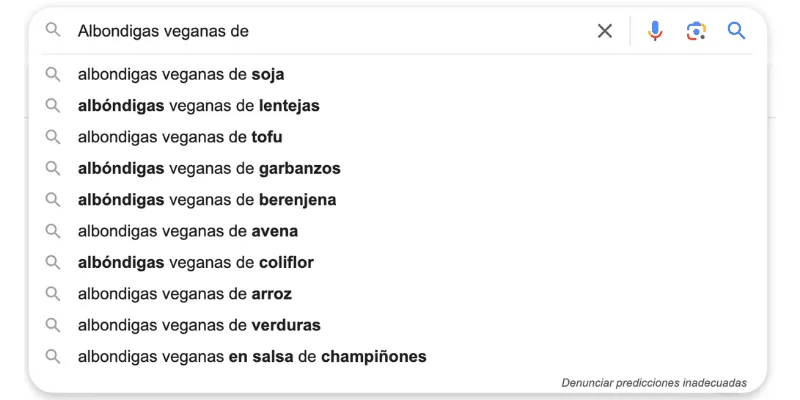Select suggestion ending in "garbanzos"

[209, 168]
